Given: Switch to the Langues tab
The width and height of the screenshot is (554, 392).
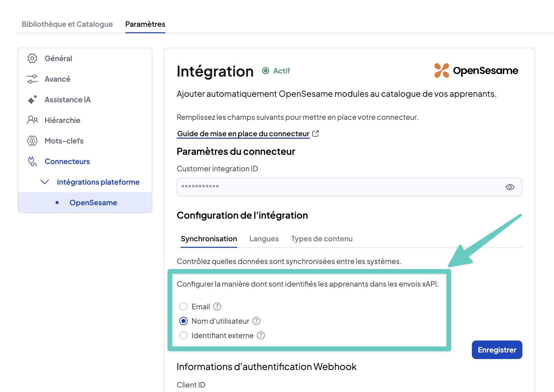Looking at the screenshot, I should [264, 239].
